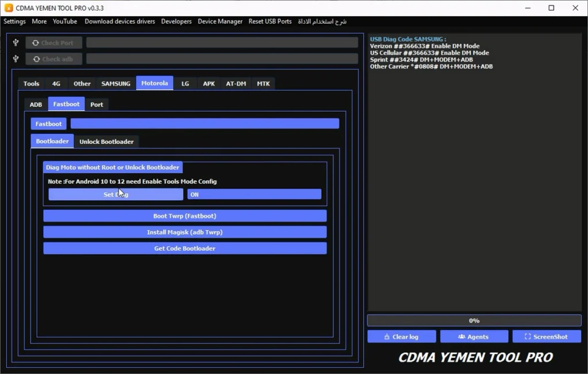The width and height of the screenshot is (588, 374).
Task: Open the More menu
Action: [40, 22]
